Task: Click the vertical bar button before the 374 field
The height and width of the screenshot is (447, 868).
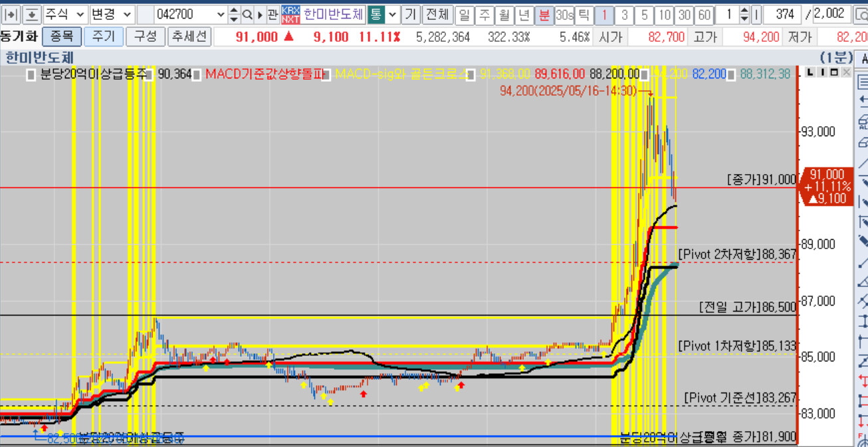Action: pyautogui.click(x=756, y=14)
